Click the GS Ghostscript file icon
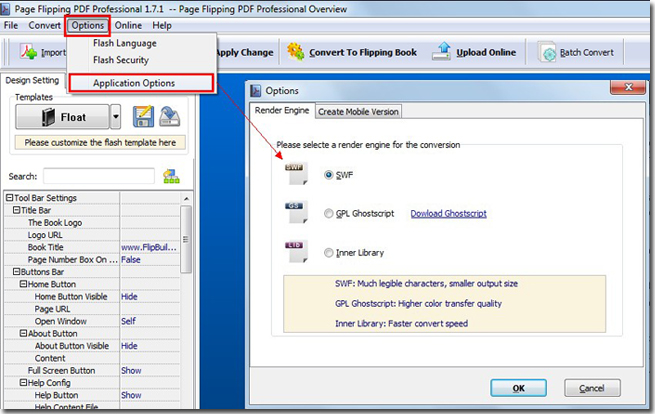This screenshot has width=655, height=414. 296,212
